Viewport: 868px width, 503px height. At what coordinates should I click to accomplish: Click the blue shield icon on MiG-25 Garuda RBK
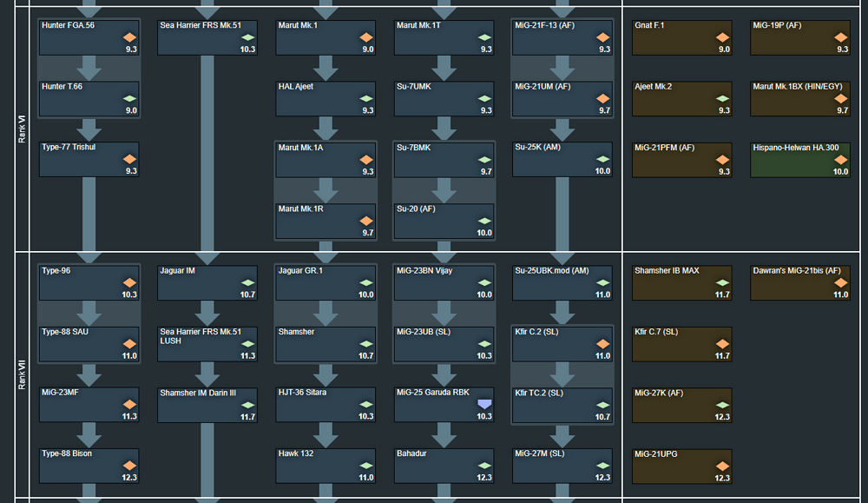point(484,404)
